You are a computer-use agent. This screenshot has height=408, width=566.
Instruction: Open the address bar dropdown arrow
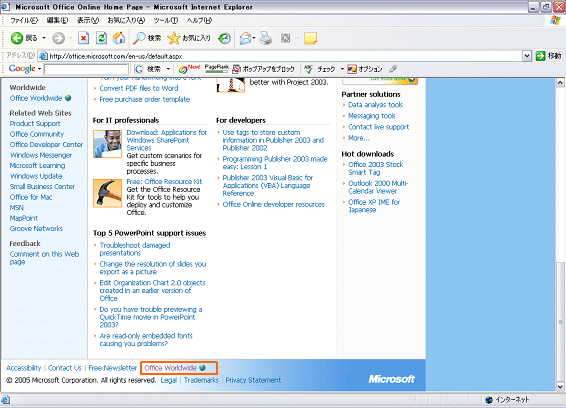point(527,56)
